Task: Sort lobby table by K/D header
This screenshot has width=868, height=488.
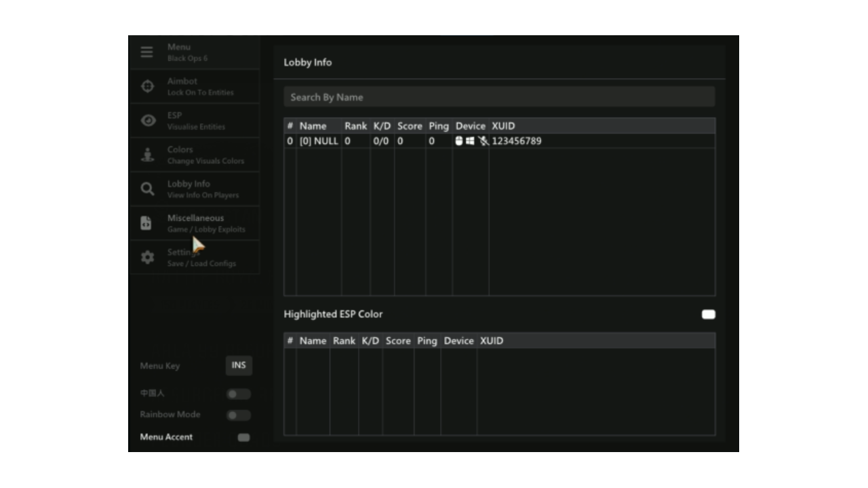Action: (x=382, y=126)
